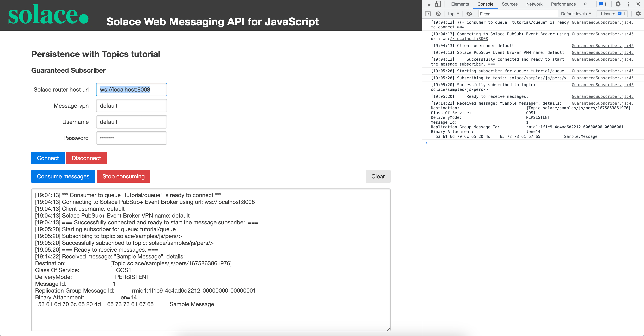Switch to the Sources tab
The height and width of the screenshot is (336, 644).
(x=509, y=4)
